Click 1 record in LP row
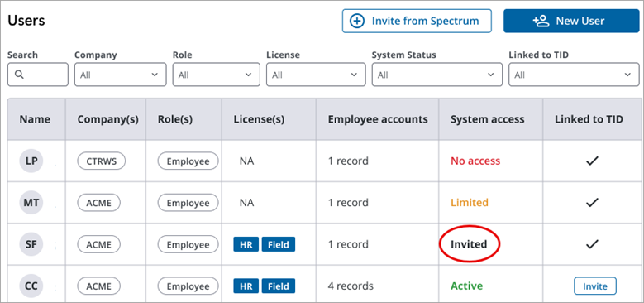This screenshot has width=644, height=303. point(348,161)
